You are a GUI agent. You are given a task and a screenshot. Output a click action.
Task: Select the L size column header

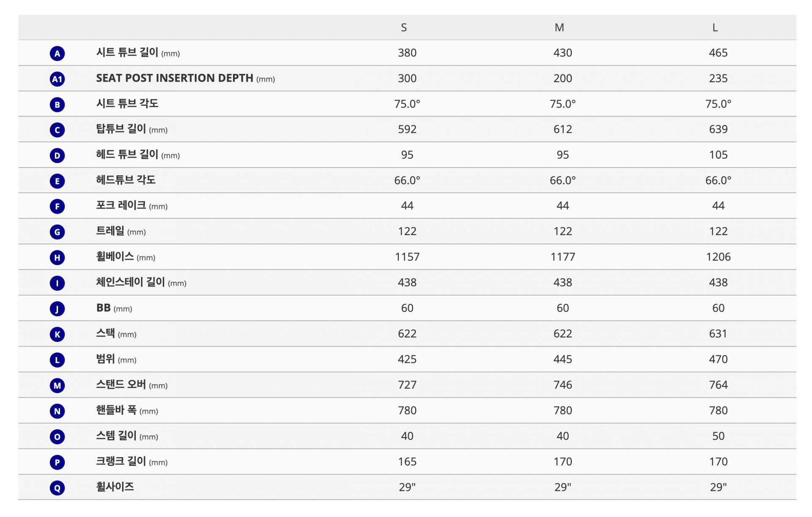(x=715, y=27)
